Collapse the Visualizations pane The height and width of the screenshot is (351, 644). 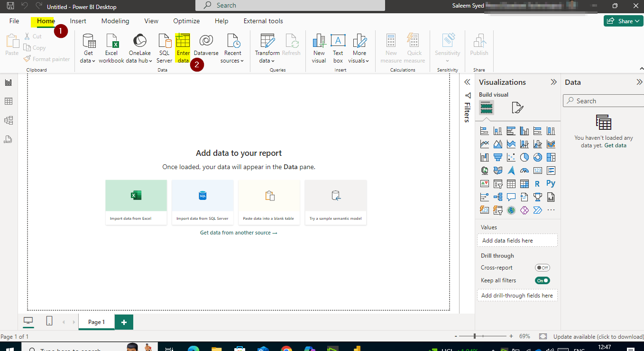click(553, 82)
